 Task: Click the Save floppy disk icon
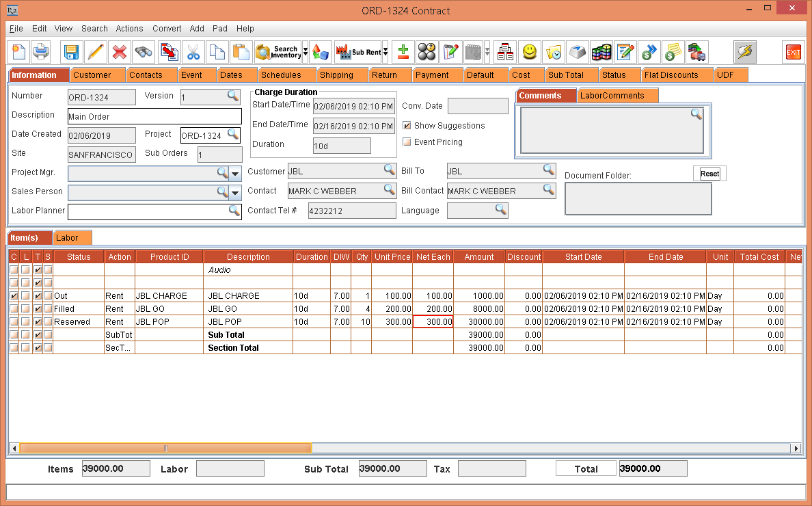coord(72,52)
